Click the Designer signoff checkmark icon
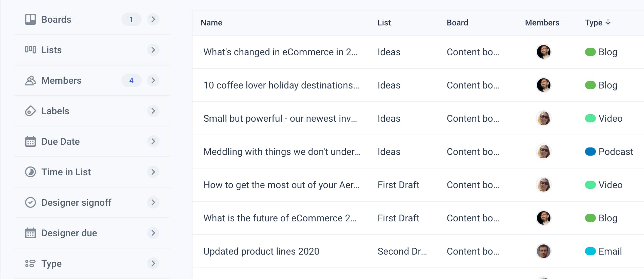644x279 pixels. (x=31, y=203)
